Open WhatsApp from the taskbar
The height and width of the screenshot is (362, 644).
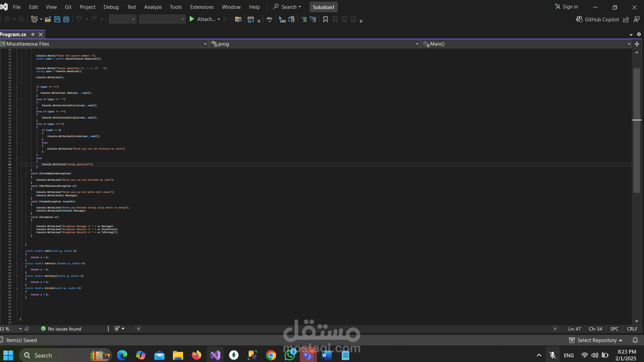290,355
